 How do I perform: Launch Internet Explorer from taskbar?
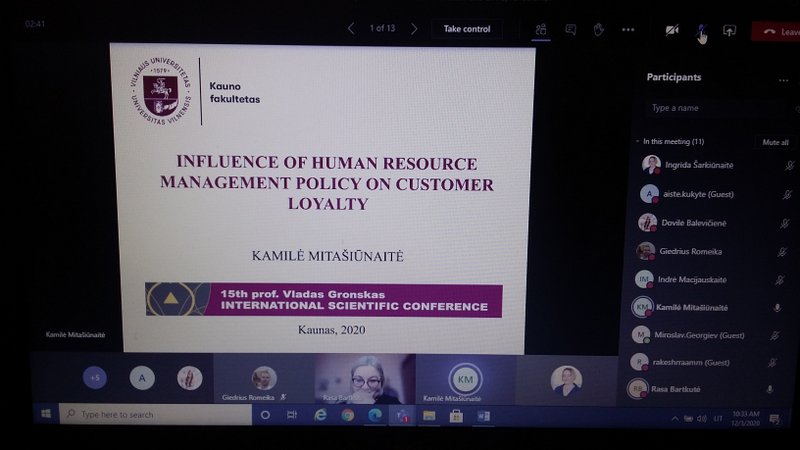pyautogui.click(x=320, y=415)
